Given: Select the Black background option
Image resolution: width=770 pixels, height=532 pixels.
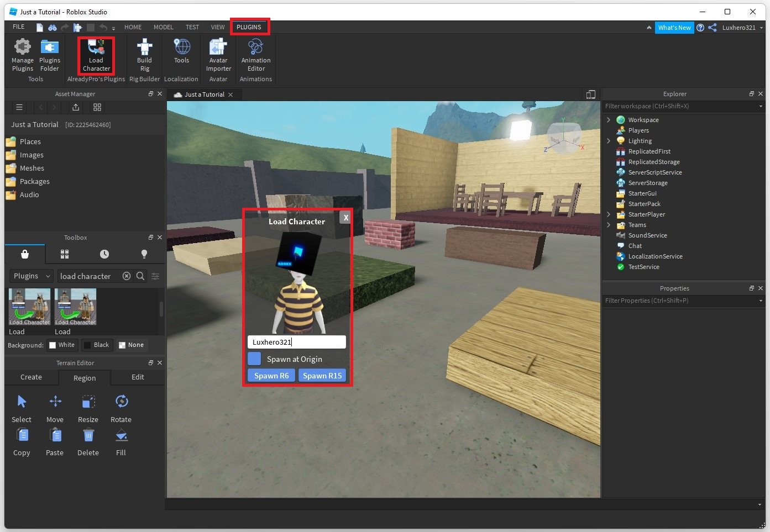Looking at the screenshot, I should point(96,345).
